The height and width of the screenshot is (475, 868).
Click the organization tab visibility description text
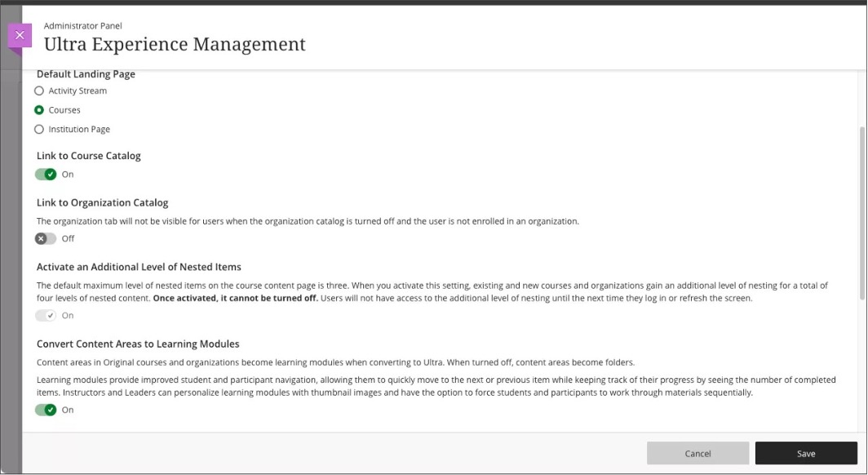308,221
